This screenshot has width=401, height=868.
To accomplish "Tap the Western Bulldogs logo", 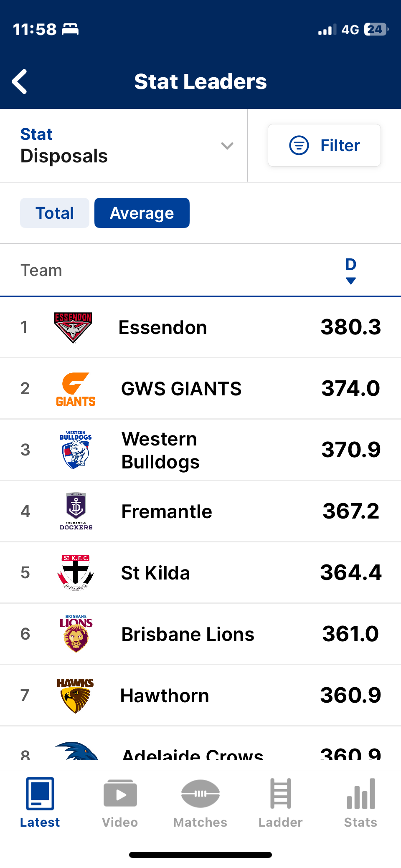I will pyautogui.click(x=76, y=450).
